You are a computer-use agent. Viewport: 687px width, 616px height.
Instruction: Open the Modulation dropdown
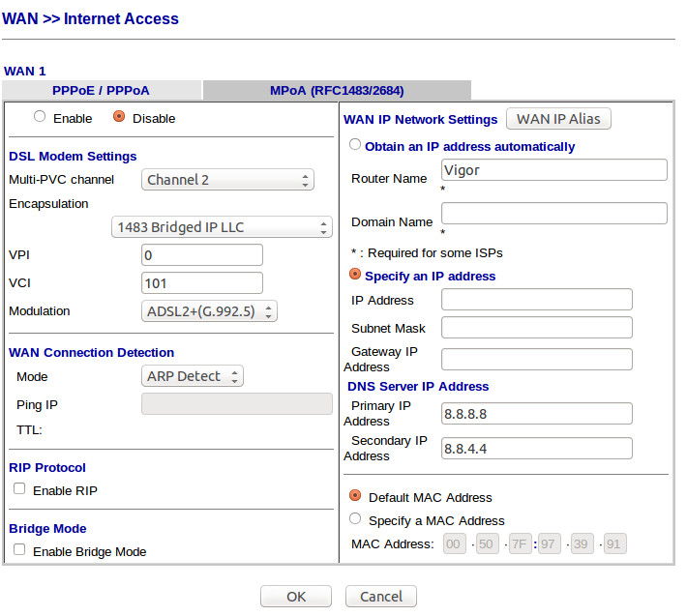210,311
